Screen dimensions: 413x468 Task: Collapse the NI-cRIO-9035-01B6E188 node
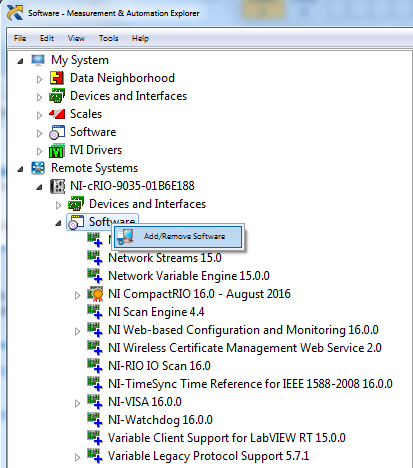point(39,187)
